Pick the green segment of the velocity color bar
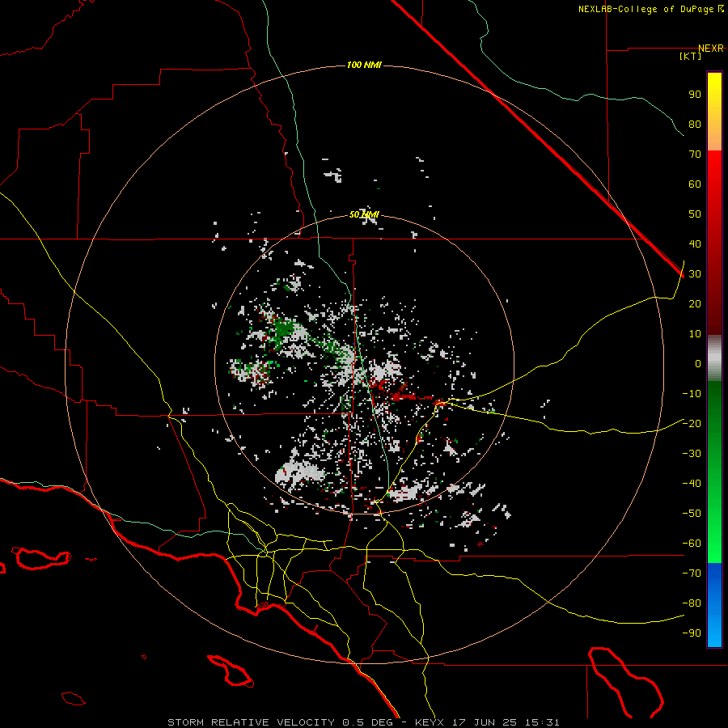 click(714, 472)
